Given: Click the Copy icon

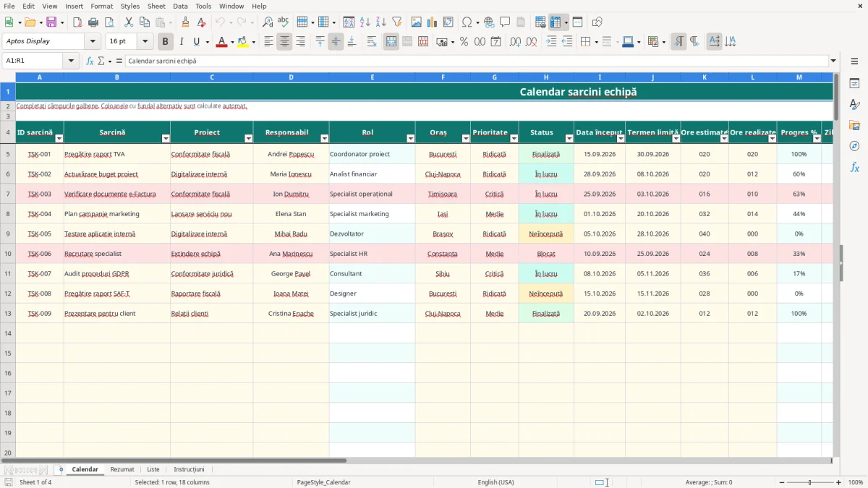Looking at the screenshot, I should coord(145,22).
